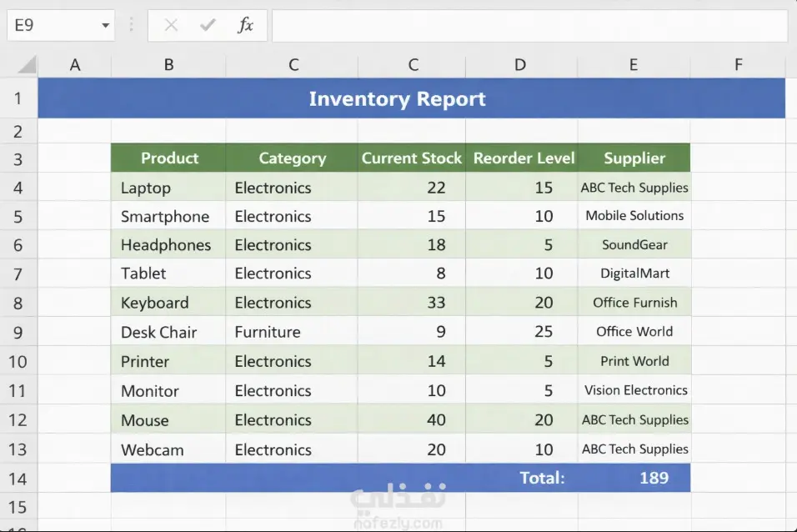The image size is (797, 532).
Task: Click the Select All corner triangle
Action: [27, 65]
